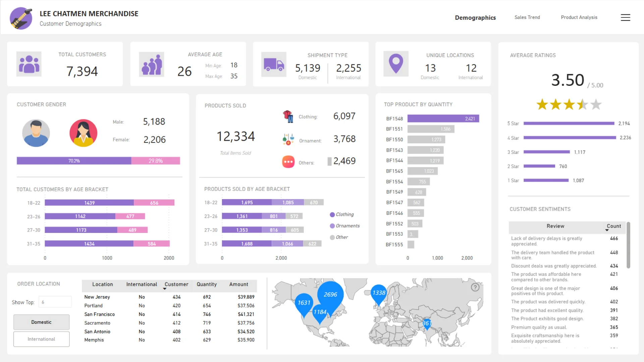Click the customer sentiments scrollbar

[x=628, y=245]
